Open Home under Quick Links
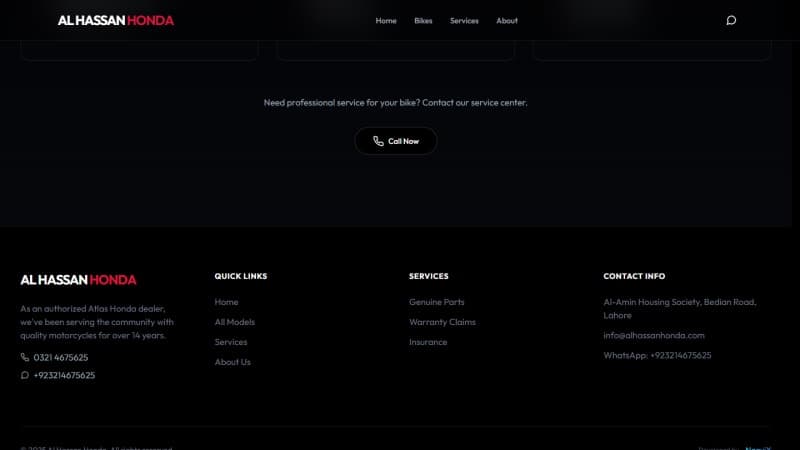The height and width of the screenshot is (450, 800). coord(226,302)
